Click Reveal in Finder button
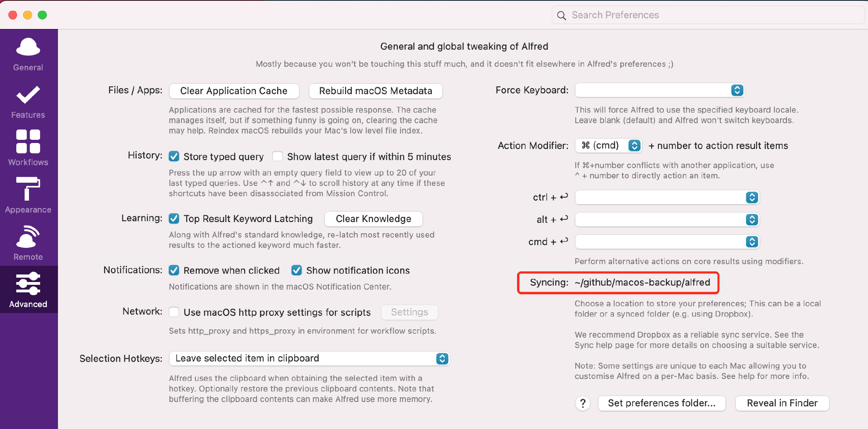This screenshot has height=429, width=868. coord(782,403)
